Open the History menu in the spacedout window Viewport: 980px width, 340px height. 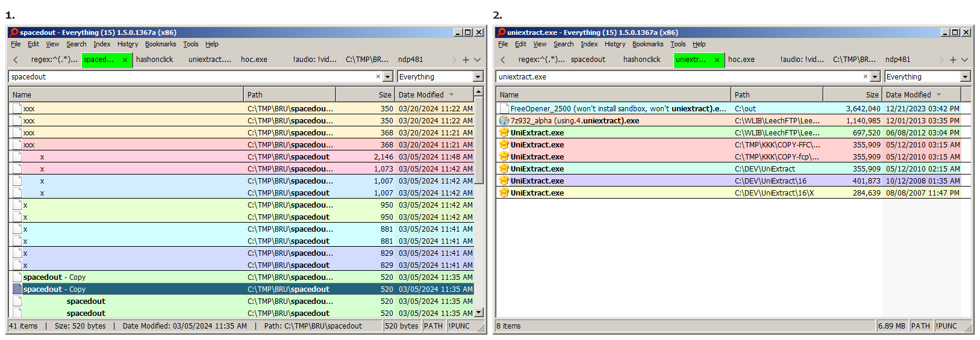tap(128, 44)
